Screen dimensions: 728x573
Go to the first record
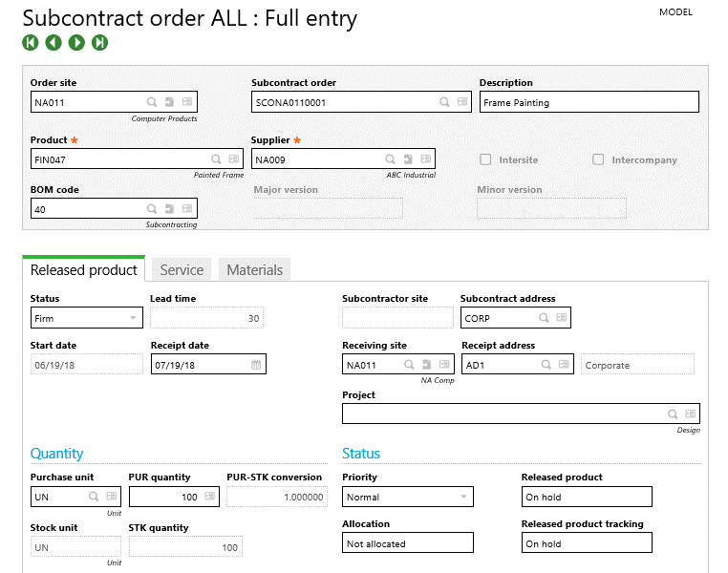coord(31,42)
